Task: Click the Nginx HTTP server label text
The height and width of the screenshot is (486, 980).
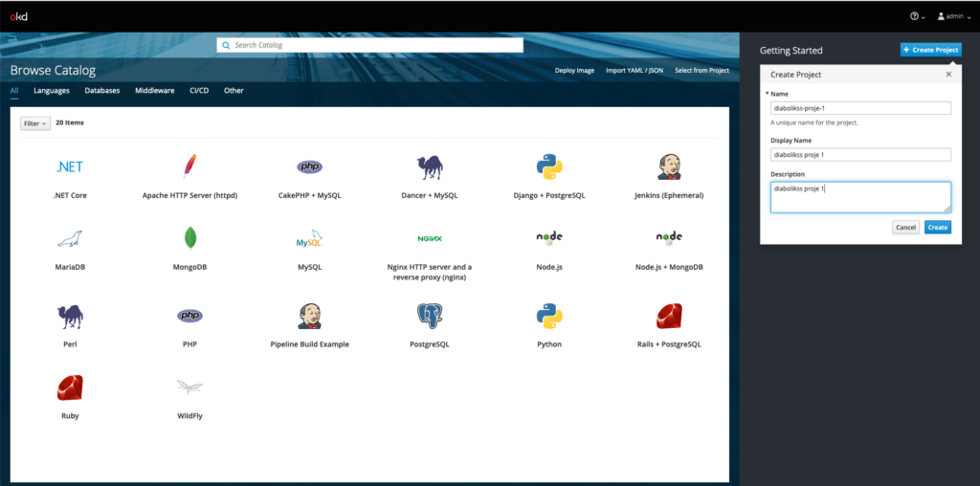Action: 430,272
